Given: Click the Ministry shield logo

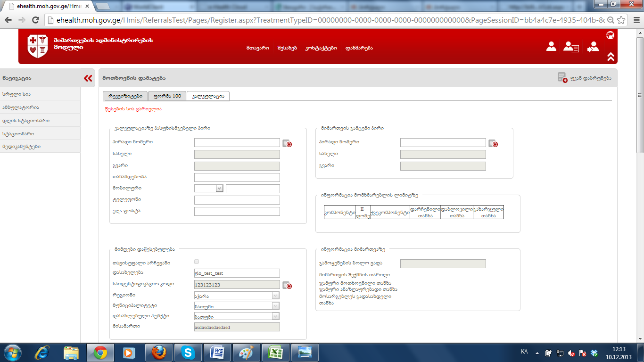Looking at the screenshot, I should [x=38, y=46].
